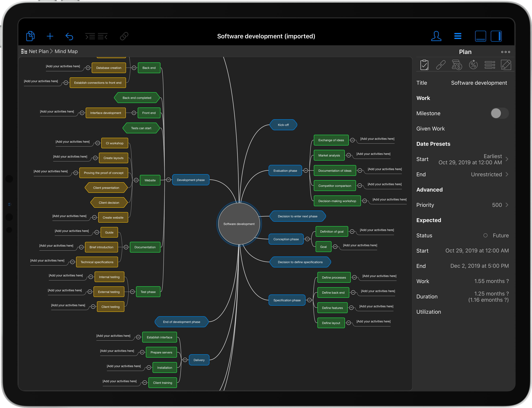Undo the last action
532x408 pixels.
tap(69, 36)
